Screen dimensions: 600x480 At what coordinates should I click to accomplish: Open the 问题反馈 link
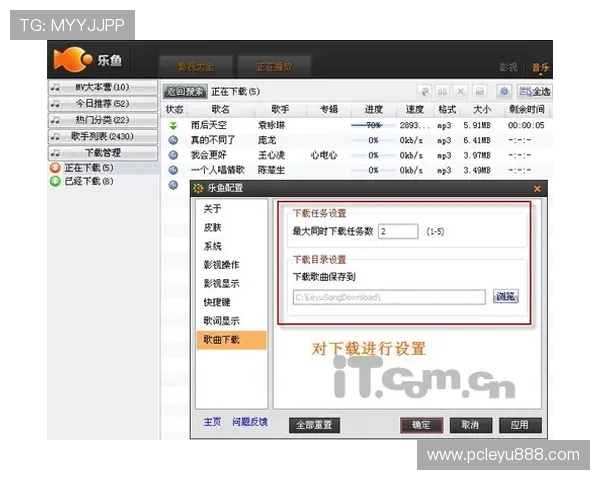coord(250,422)
